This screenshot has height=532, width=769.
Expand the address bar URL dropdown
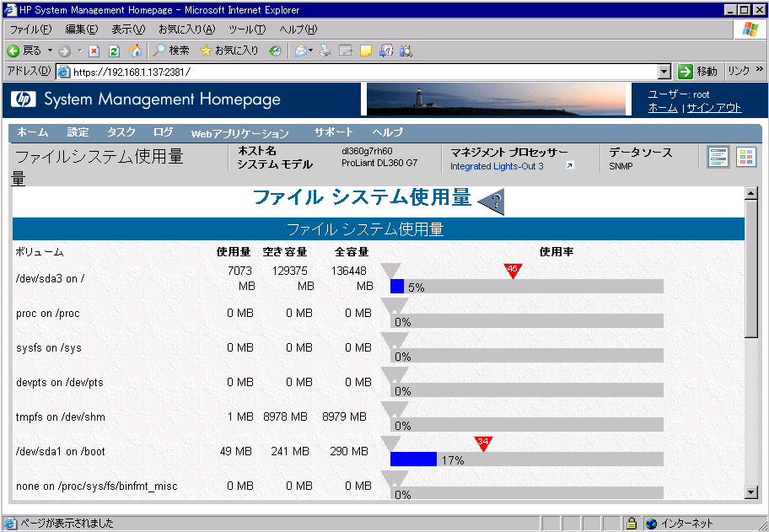[664, 72]
